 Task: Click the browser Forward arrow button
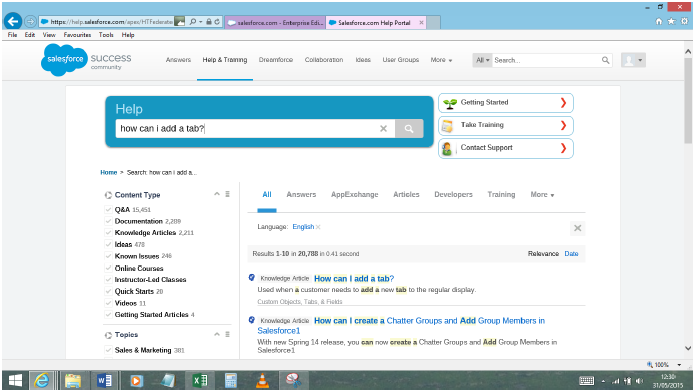[30, 21]
